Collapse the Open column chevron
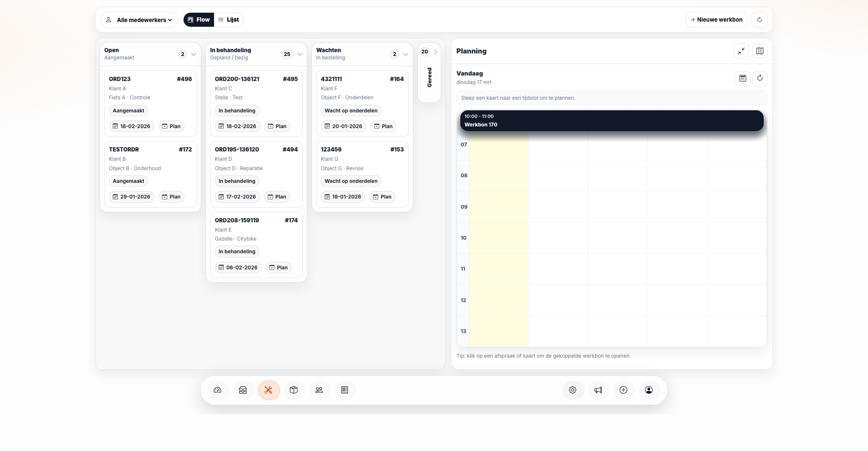The image size is (868, 451). [194, 54]
